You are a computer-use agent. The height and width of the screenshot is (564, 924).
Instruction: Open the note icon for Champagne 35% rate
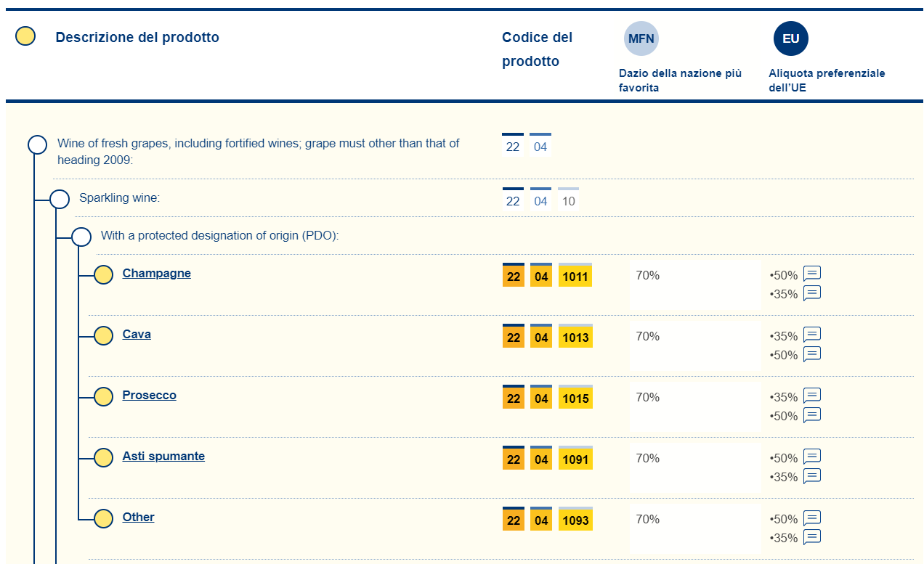pos(811,293)
